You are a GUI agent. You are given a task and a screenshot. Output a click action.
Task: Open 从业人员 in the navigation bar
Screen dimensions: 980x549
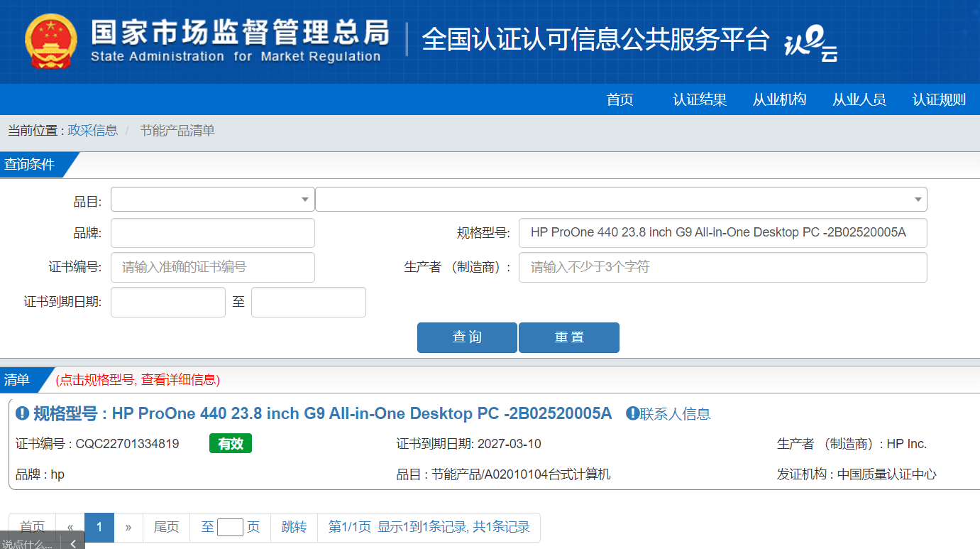pos(859,99)
